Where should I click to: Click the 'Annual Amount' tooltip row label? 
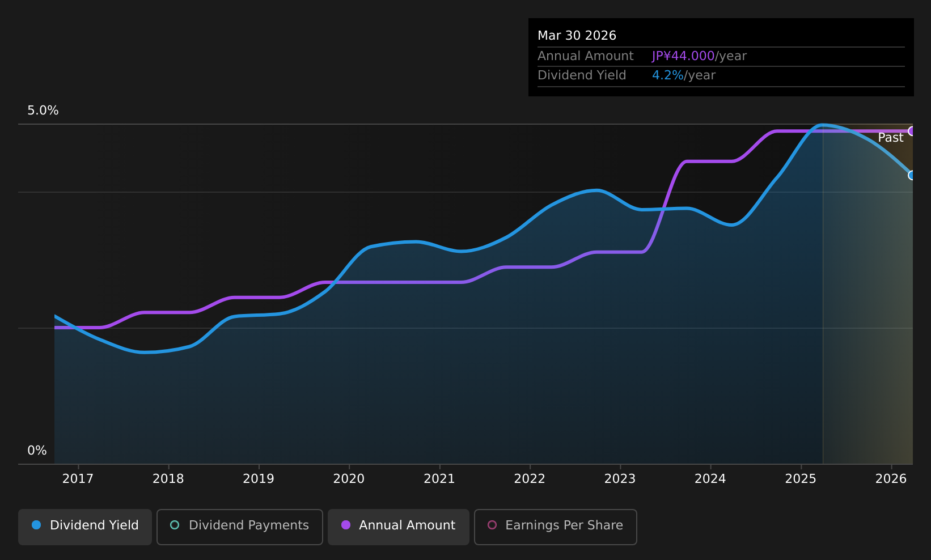pos(585,56)
